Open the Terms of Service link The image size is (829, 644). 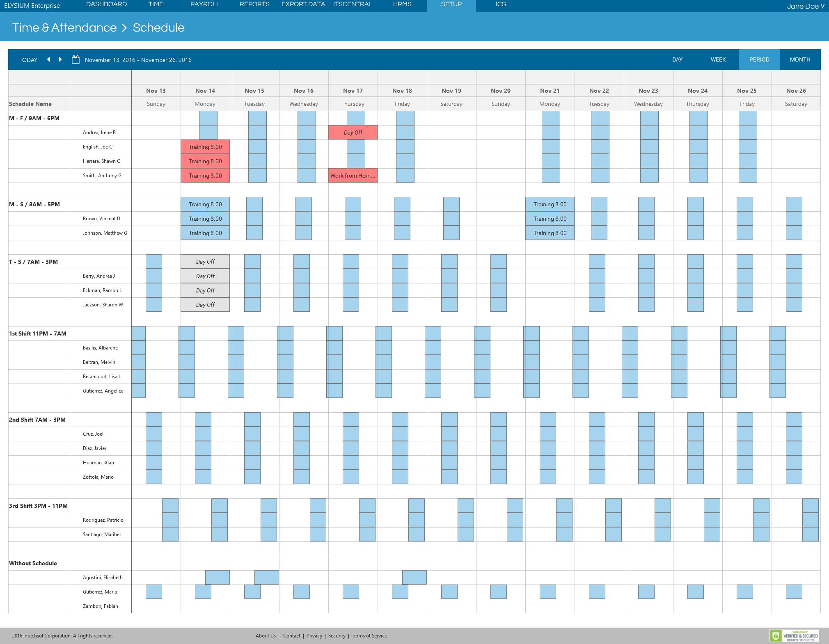pyautogui.click(x=369, y=636)
